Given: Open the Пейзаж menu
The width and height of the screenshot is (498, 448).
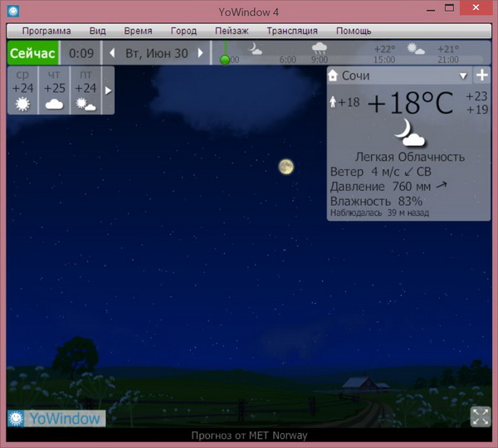Looking at the screenshot, I should [232, 31].
